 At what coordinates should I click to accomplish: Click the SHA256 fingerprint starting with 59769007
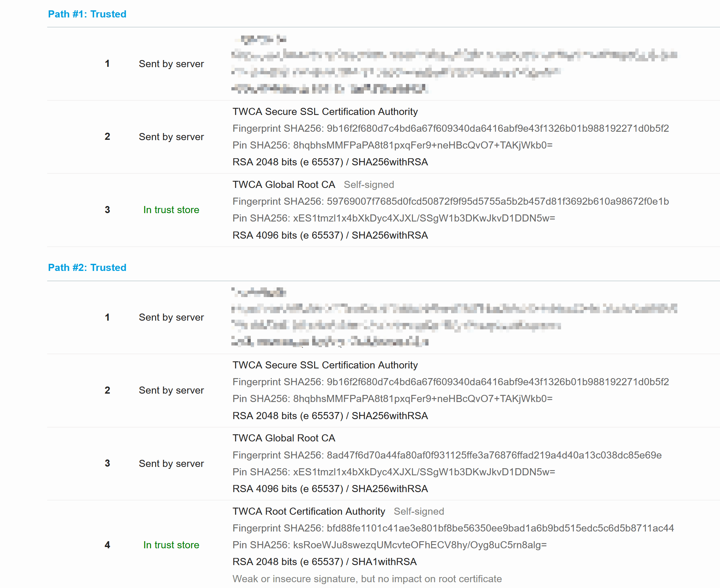click(x=450, y=201)
